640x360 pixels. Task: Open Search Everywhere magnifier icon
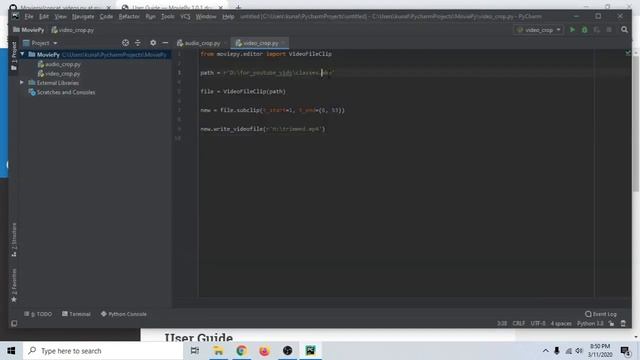[x=624, y=30]
